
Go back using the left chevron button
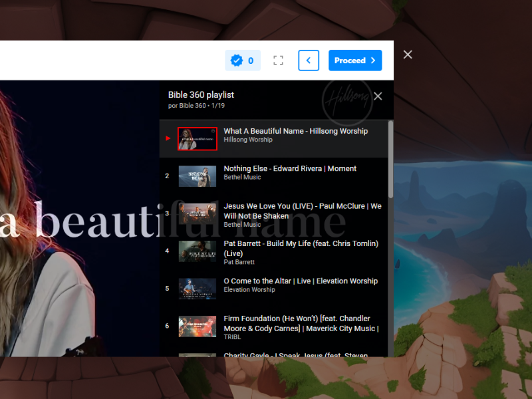point(309,61)
